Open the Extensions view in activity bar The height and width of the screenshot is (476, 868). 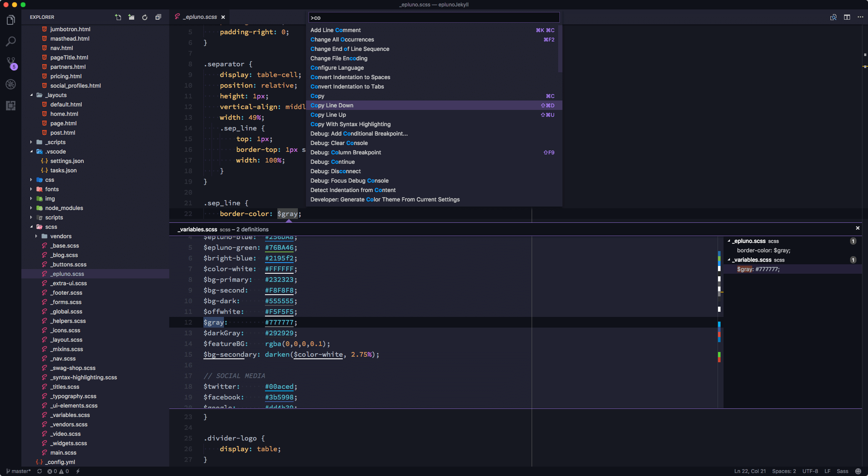pos(11,106)
